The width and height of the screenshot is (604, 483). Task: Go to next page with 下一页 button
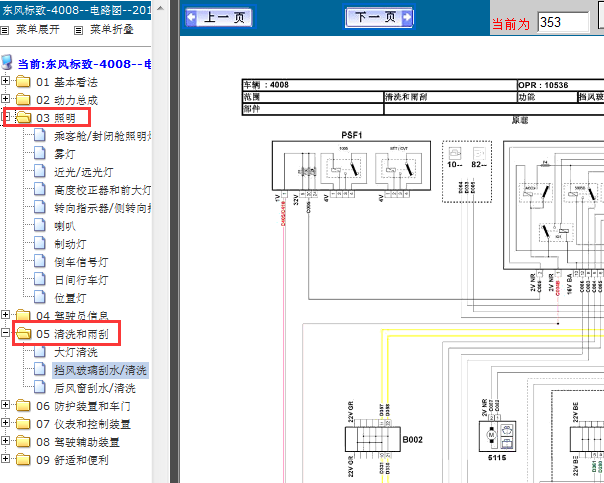click(379, 17)
